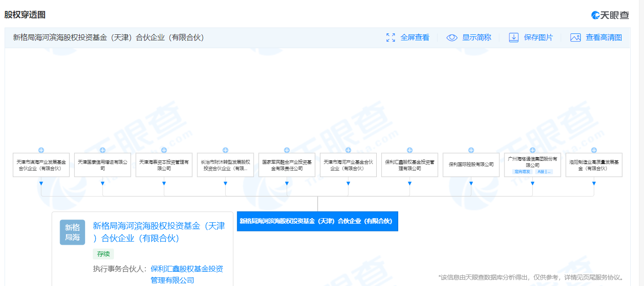Expand plus above 天津市滨海产业发展基金 node
The image size is (644, 286).
pos(41,150)
